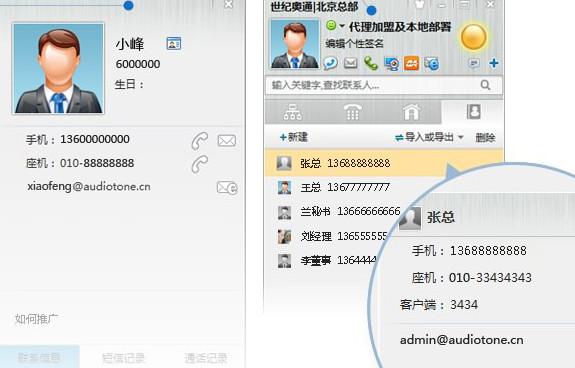
Task: Switch to the 短信记录 tab
Action: click(124, 358)
